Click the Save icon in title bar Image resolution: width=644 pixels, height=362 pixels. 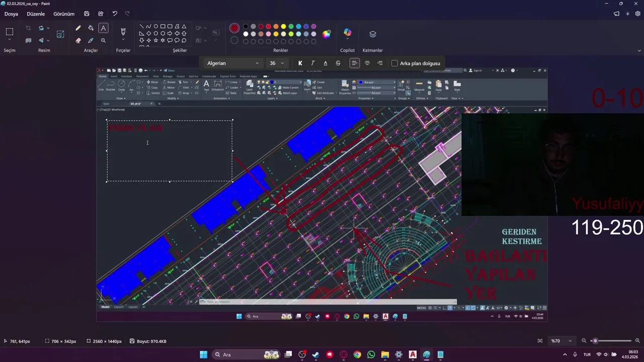87,14
